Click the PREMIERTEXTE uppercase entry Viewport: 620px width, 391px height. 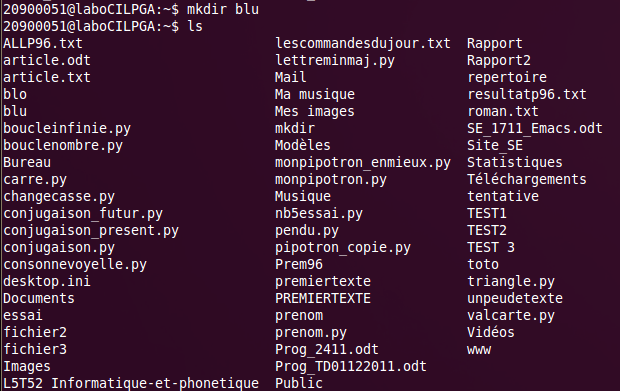click(323, 298)
